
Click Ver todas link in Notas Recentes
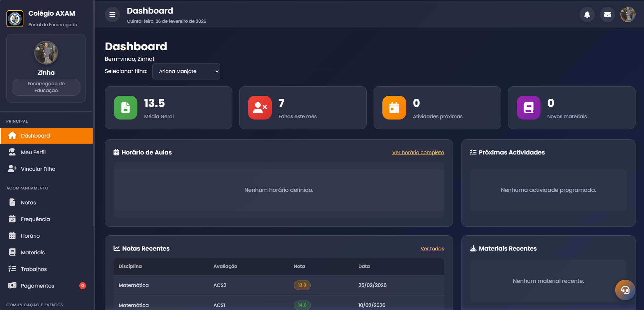[432, 249]
